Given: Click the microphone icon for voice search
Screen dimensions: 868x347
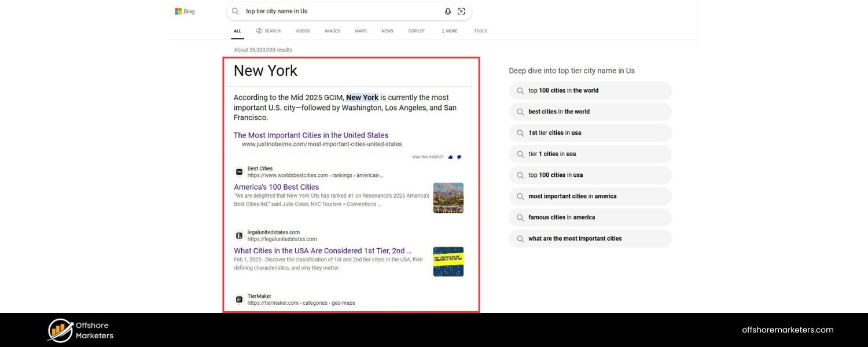Looking at the screenshot, I should pyautogui.click(x=447, y=11).
